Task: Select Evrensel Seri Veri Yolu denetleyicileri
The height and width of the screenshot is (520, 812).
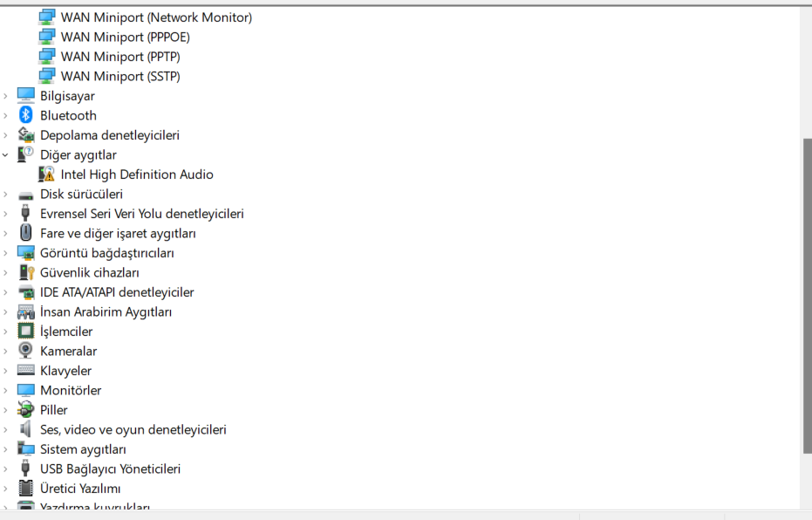Action: click(x=142, y=214)
